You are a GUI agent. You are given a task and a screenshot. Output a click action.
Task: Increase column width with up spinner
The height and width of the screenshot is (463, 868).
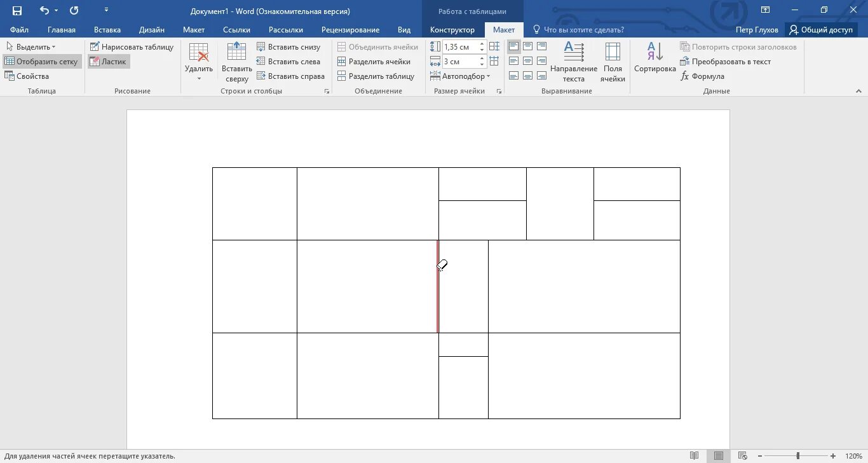pyautogui.click(x=482, y=59)
